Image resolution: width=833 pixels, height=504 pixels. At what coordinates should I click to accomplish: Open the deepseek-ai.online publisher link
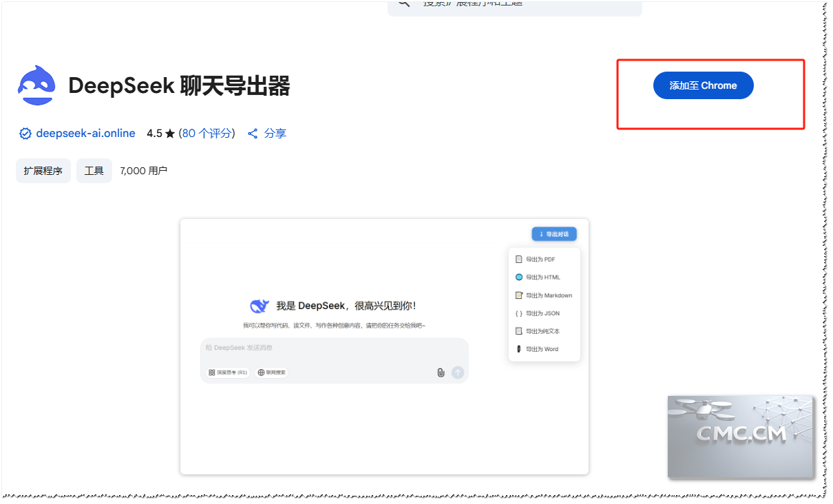click(x=85, y=134)
